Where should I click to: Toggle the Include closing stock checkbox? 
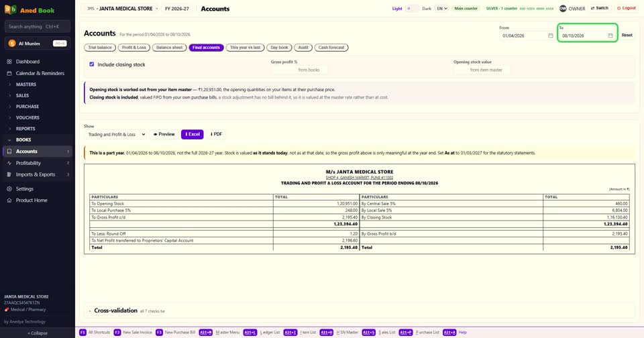[x=92, y=64]
